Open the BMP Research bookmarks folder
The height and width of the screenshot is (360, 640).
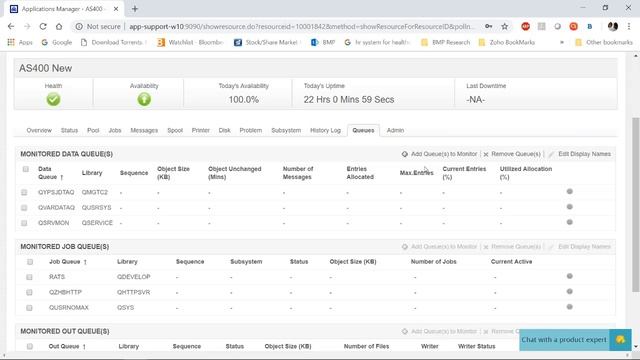(x=446, y=42)
